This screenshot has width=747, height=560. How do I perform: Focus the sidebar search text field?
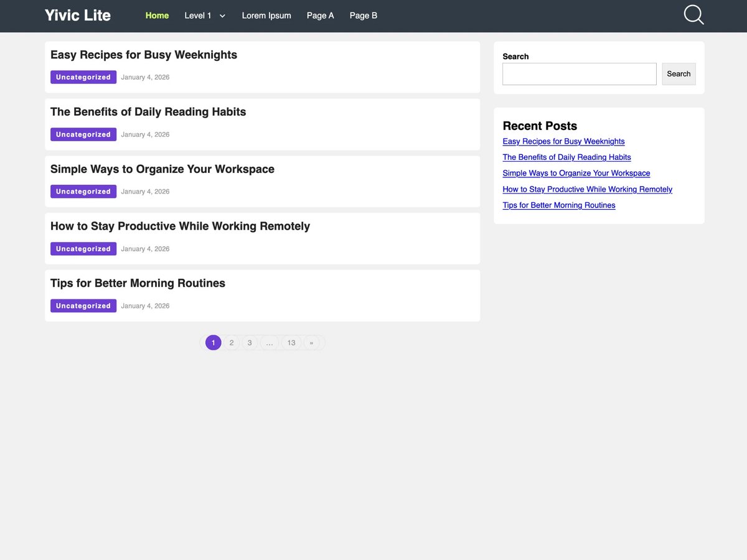(x=580, y=74)
